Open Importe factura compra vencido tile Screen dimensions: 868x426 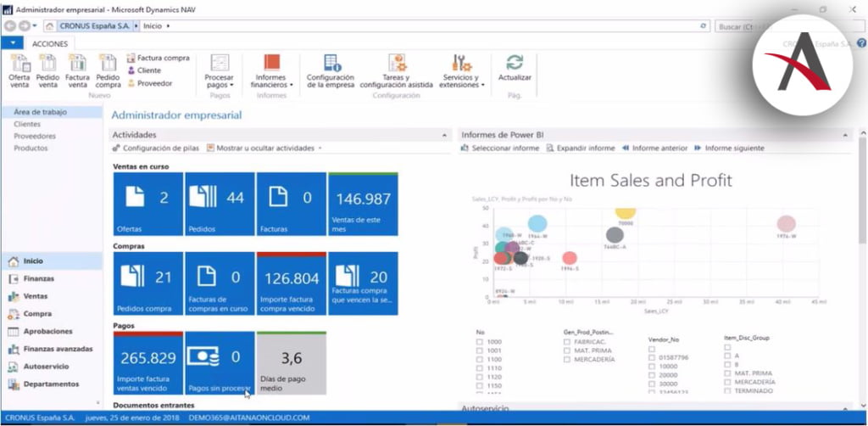click(x=292, y=283)
